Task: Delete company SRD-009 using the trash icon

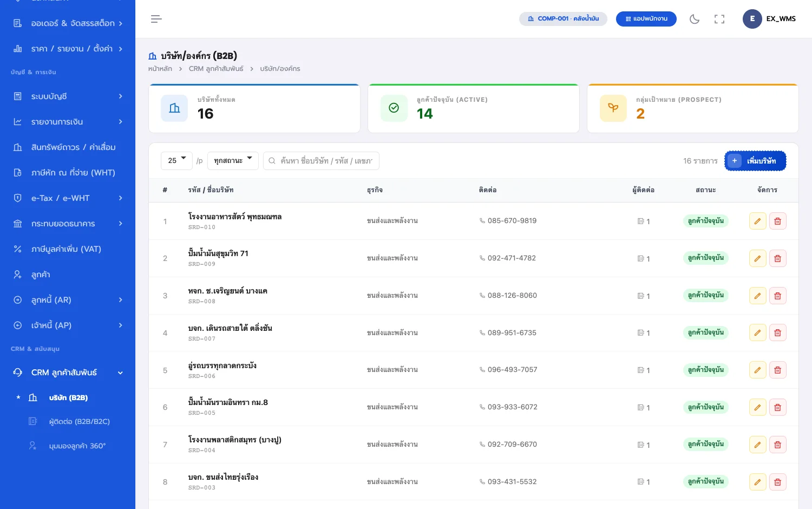Action: (x=777, y=258)
